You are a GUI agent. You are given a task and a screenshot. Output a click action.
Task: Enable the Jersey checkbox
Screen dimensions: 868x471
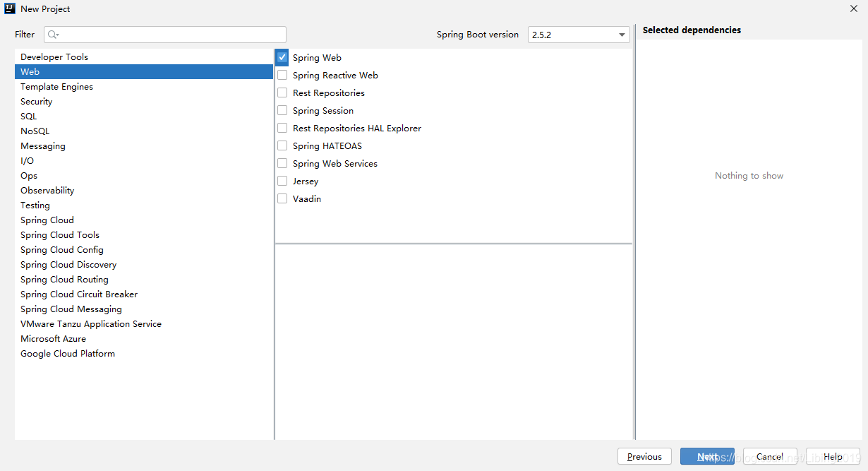282,181
